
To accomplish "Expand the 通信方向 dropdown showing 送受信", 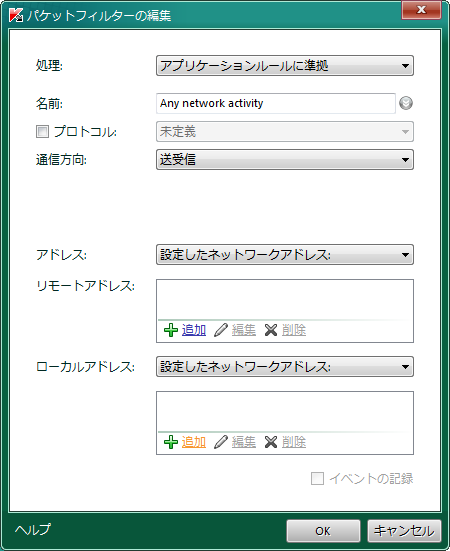I will [x=285, y=160].
